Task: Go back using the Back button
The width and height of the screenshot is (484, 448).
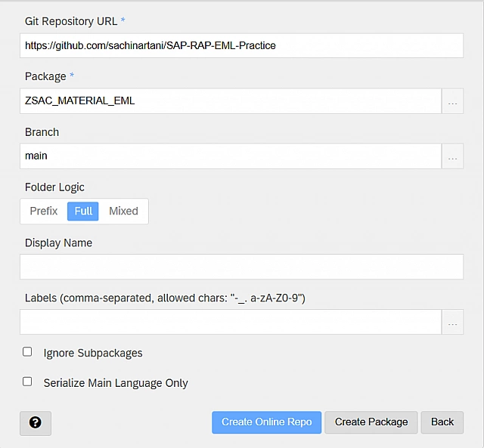Action: [x=442, y=422]
